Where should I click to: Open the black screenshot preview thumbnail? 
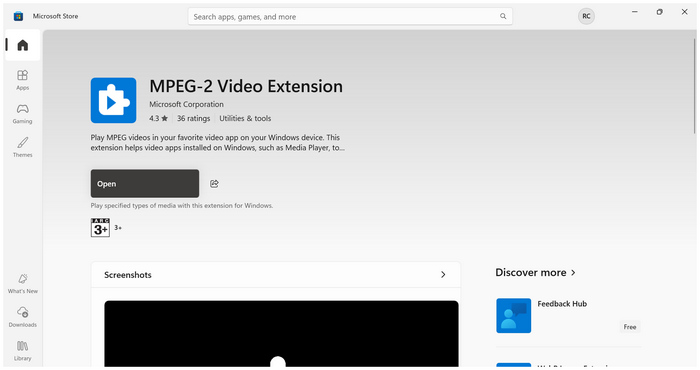click(281, 333)
